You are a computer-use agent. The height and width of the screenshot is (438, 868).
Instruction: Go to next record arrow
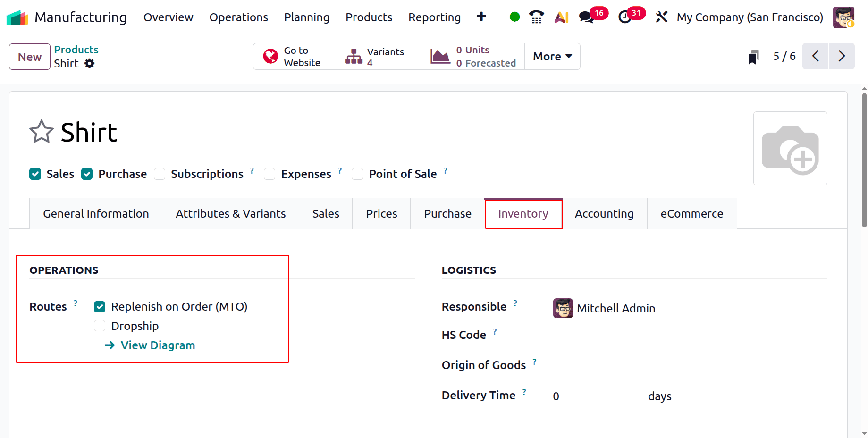[x=842, y=56]
